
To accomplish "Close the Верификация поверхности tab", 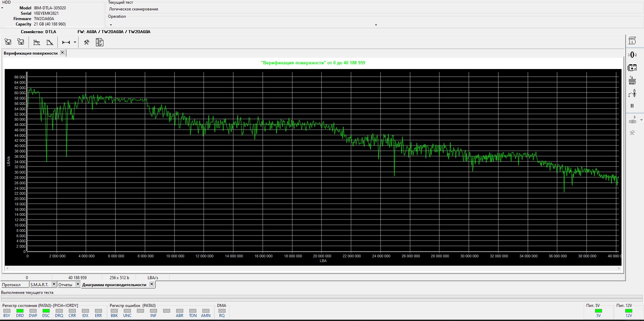I will tap(62, 53).
